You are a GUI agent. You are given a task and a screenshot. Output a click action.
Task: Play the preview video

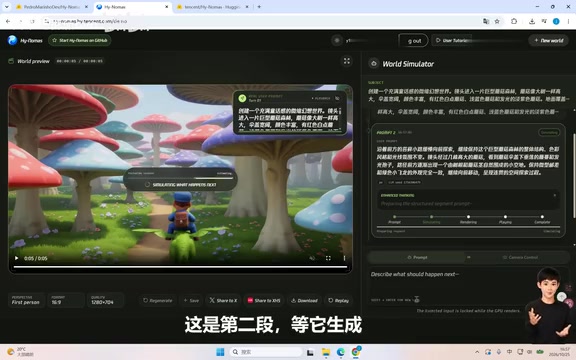pos(16,258)
